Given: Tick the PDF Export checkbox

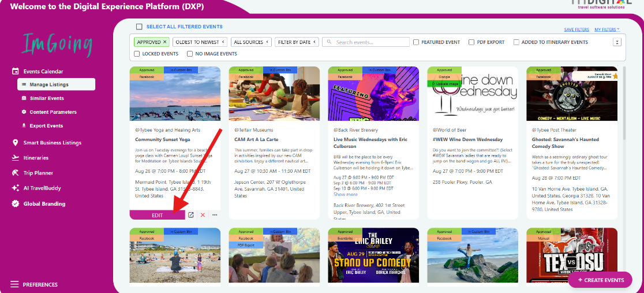Looking at the screenshot, I should [471, 42].
